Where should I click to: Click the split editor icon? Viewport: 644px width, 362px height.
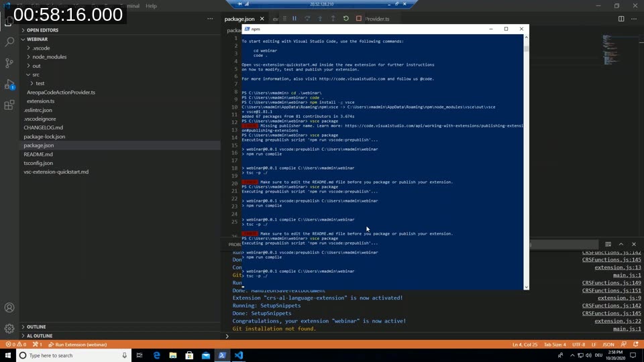(621, 19)
